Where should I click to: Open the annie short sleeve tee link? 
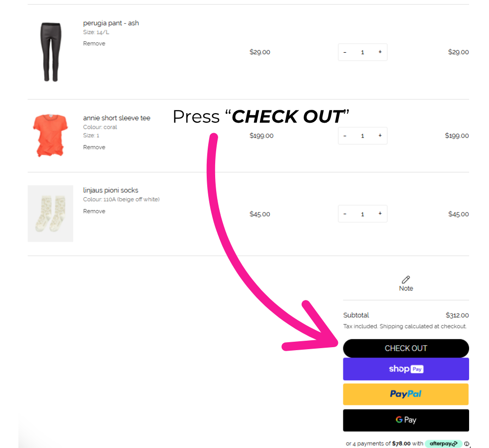116,118
